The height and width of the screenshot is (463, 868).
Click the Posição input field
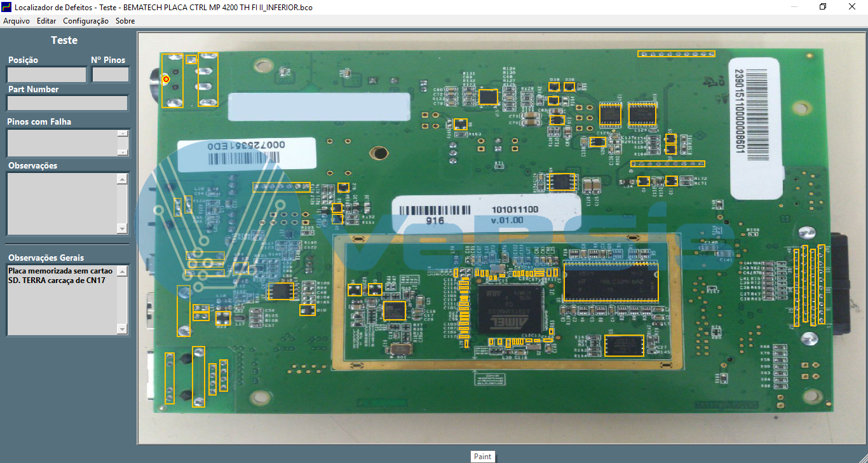click(x=46, y=74)
